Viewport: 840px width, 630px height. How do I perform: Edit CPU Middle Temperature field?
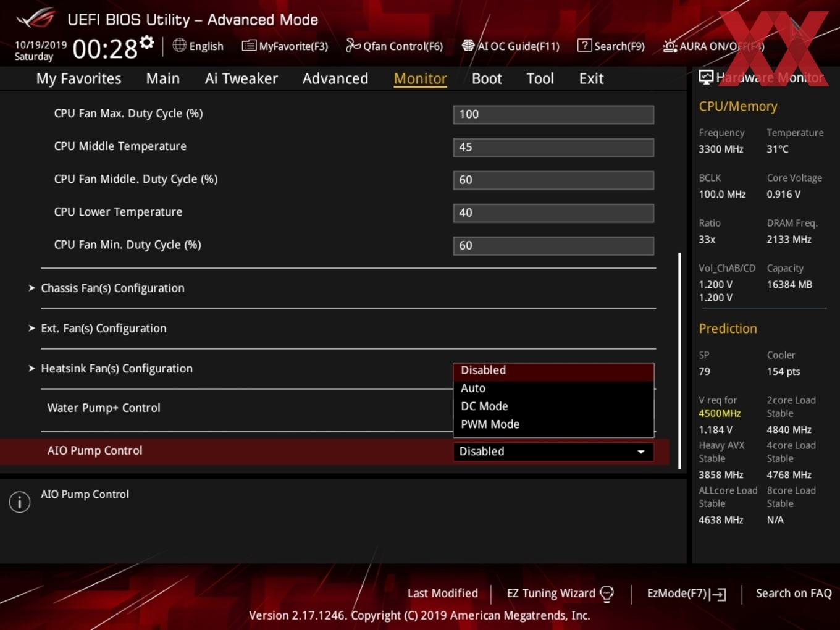point(553,147)
